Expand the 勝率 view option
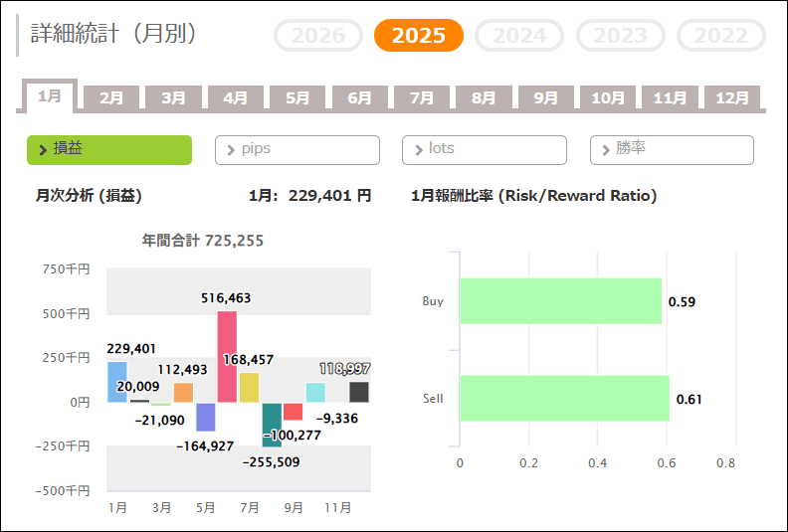788x532 pixels. pos(672,150)
